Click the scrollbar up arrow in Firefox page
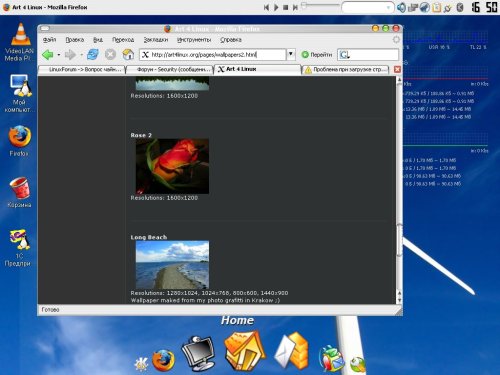Screen dimensions: 500x375 point(399,80)
